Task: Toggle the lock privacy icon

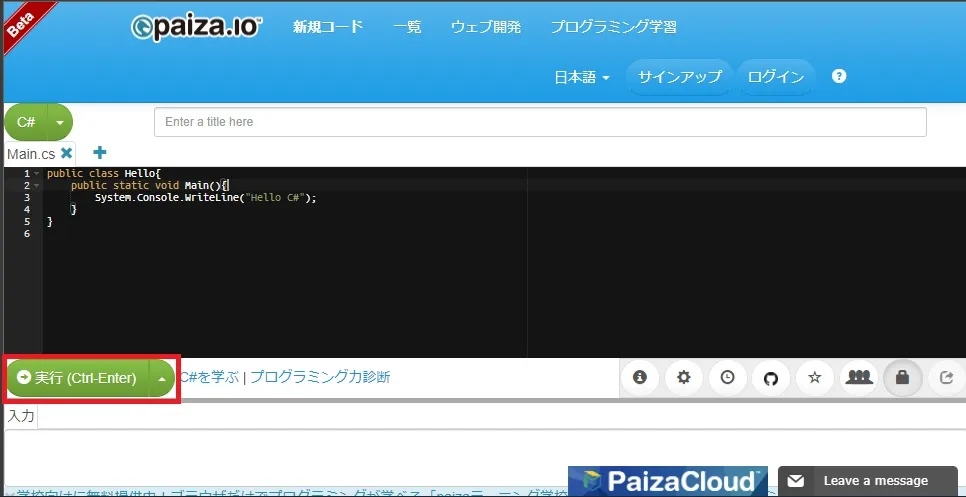Action: click(x=903, y=377)
